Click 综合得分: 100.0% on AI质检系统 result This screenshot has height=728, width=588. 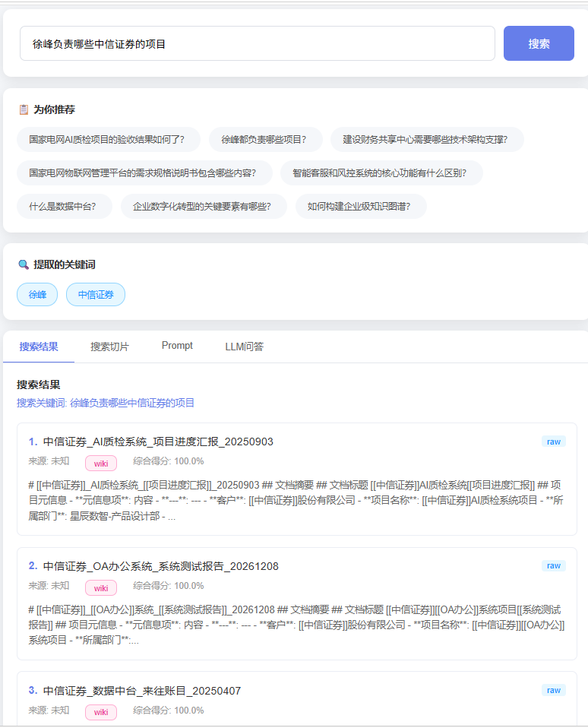tap(168, 461)
